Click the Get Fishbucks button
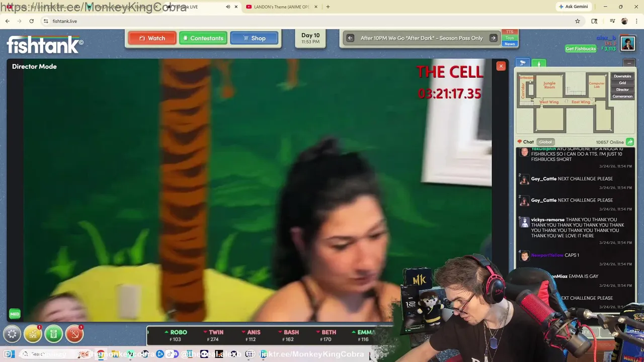Screen dimensions: 644x362 tap(581, 49)
